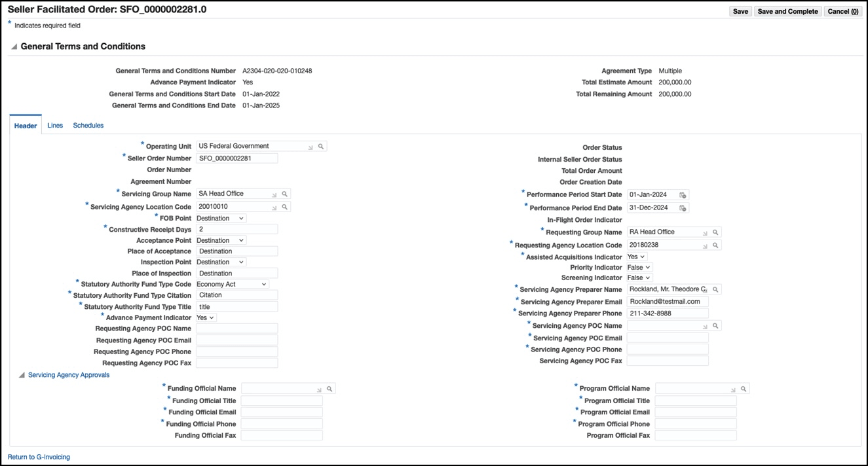
Task: Open the Assisted Acquisitions Indicator dropdown
Action: [637, 257]
